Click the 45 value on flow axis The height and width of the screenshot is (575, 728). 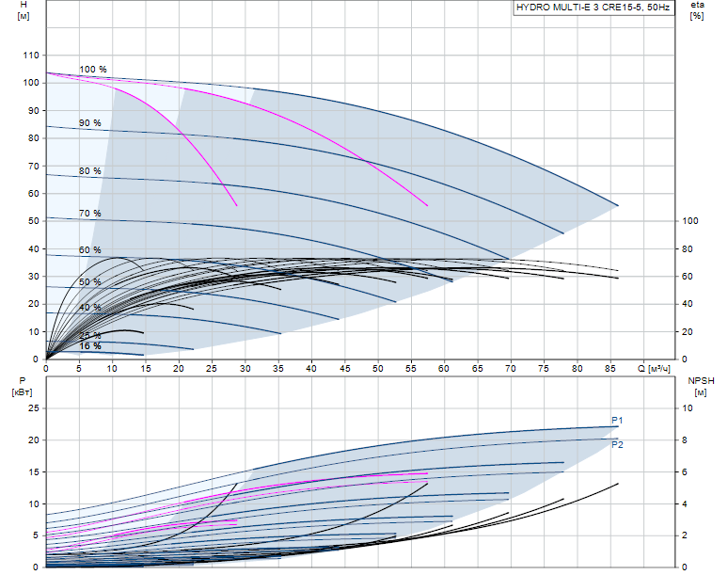coord(345,368)
